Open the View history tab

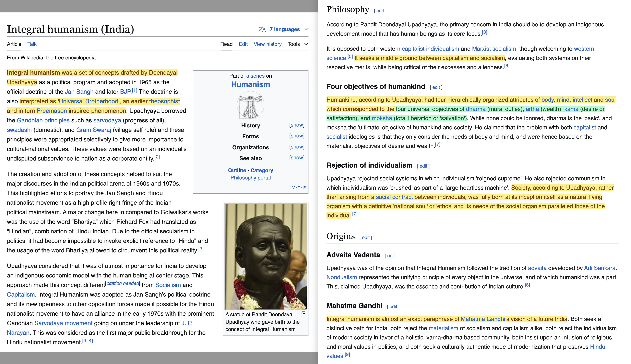[267, 44]
